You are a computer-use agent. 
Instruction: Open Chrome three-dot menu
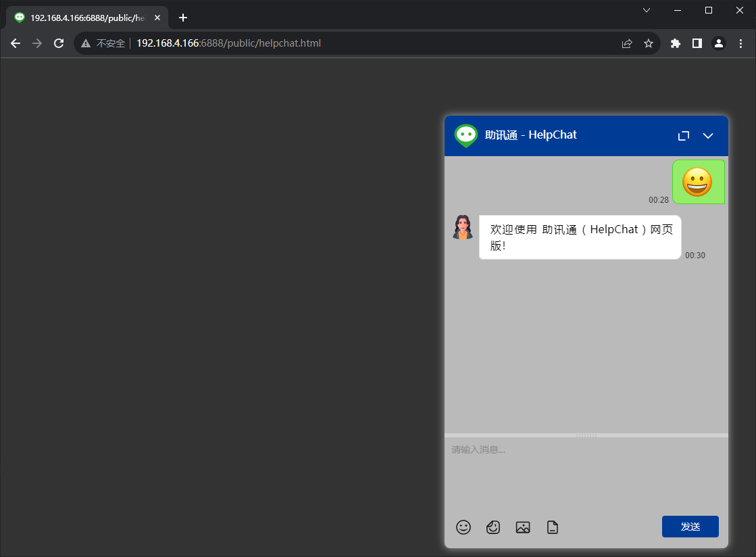pyautogui.click(x=740, y=43)
